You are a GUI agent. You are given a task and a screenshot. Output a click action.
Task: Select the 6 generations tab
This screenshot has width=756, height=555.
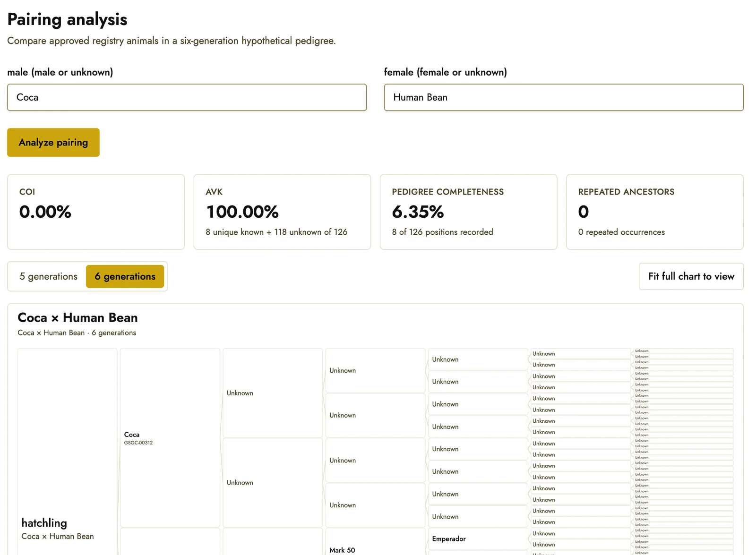click(x=125, y=276)
